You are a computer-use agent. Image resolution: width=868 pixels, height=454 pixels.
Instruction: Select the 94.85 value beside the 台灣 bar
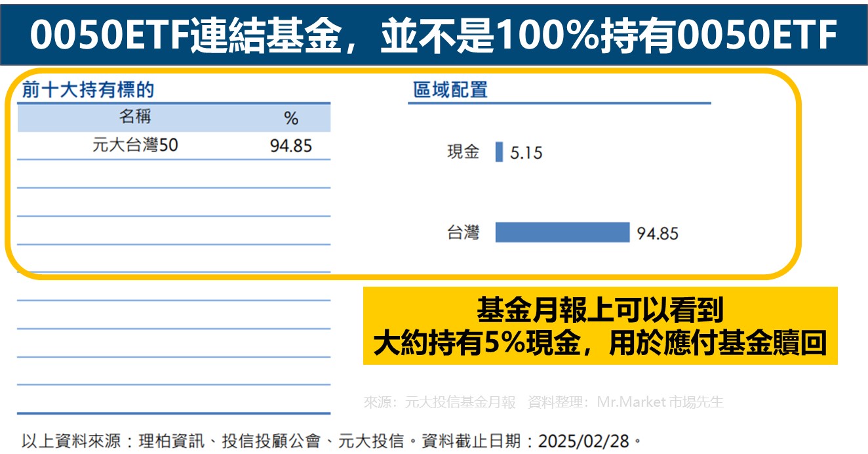pyautogui.click(x=658, y=233)
